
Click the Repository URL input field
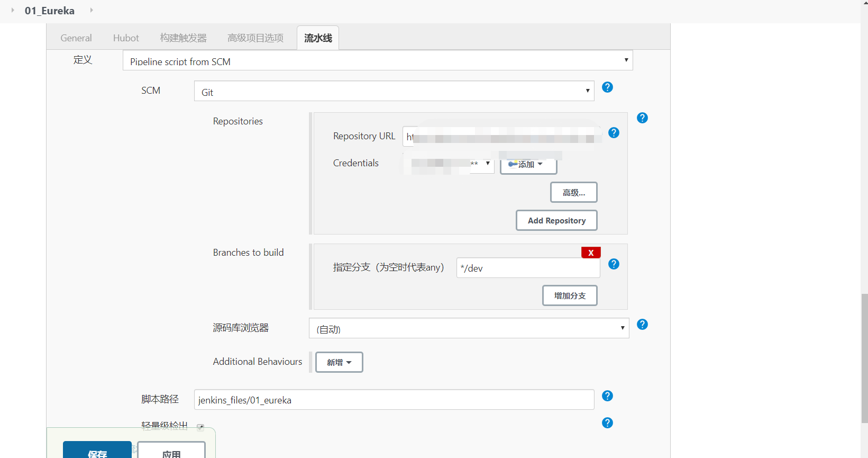501,137
